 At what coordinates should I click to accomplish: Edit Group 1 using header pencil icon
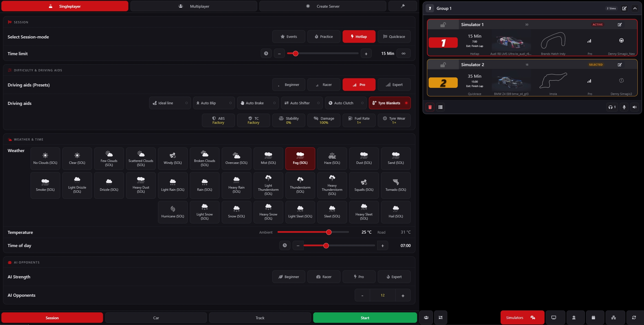pos(624,8)
